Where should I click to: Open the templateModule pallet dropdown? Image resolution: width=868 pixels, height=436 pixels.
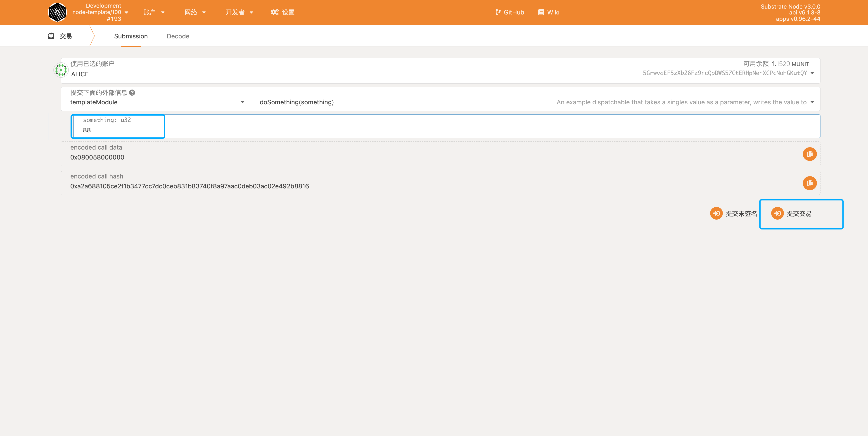click(157, 102)
